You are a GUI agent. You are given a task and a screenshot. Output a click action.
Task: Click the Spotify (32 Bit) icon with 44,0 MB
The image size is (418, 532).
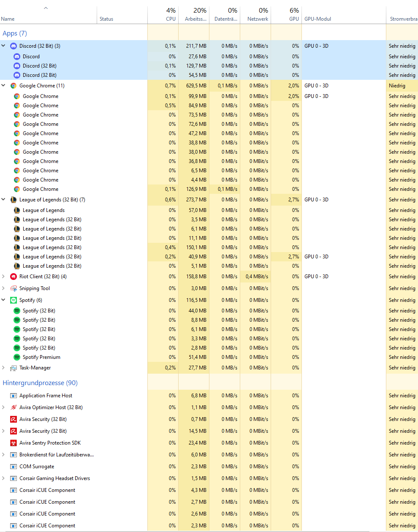pos(17,311)
